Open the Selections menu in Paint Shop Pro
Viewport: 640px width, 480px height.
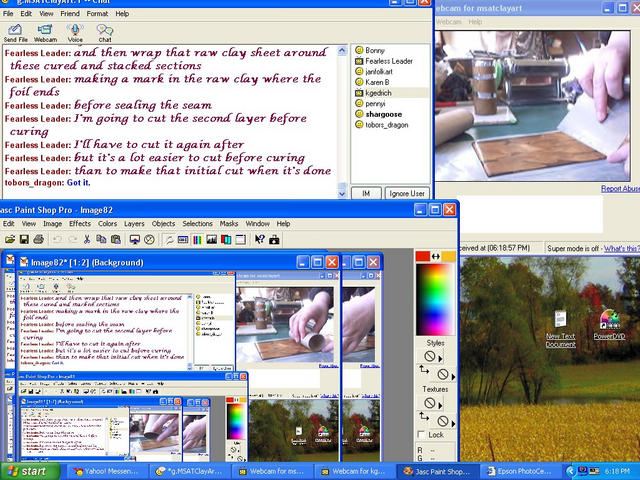(x=197, y=223)
